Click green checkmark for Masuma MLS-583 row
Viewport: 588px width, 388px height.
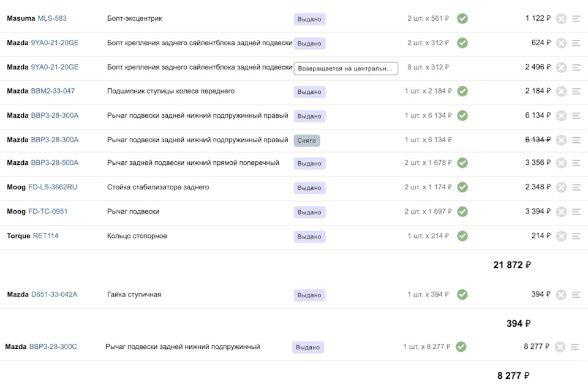[x=462, y=18]
